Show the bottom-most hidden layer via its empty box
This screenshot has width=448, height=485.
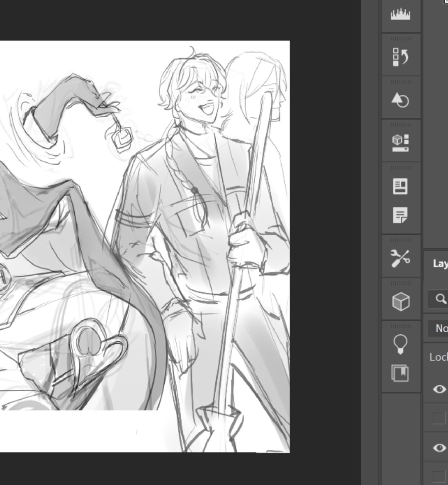pos(439,477)
